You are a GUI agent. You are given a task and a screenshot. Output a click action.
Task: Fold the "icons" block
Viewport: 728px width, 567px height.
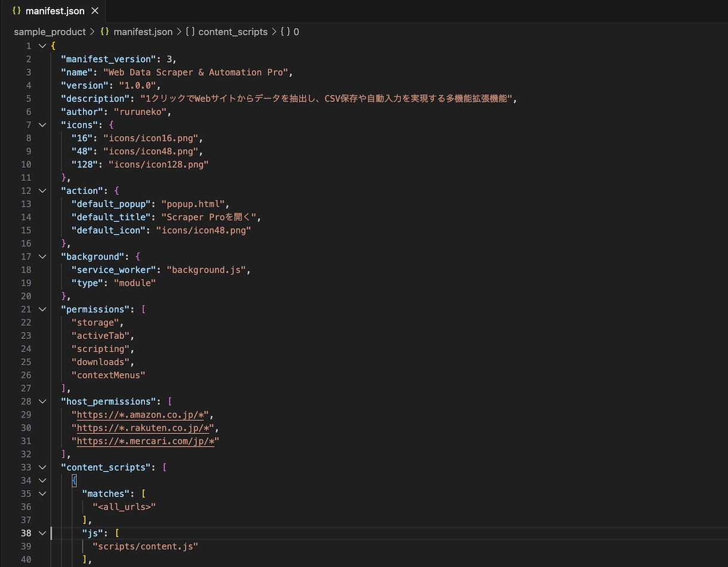tap(42, 125)
